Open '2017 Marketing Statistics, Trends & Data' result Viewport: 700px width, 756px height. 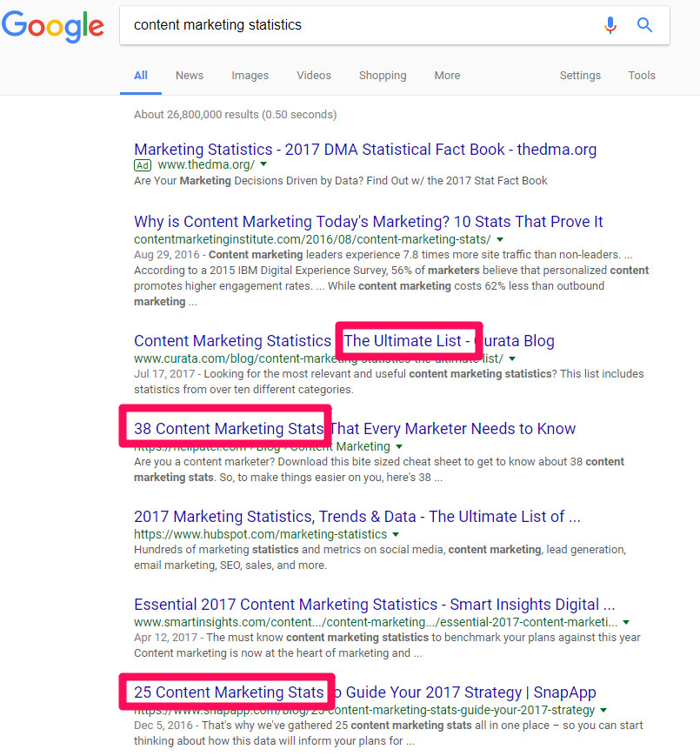(x=357, y=517)
